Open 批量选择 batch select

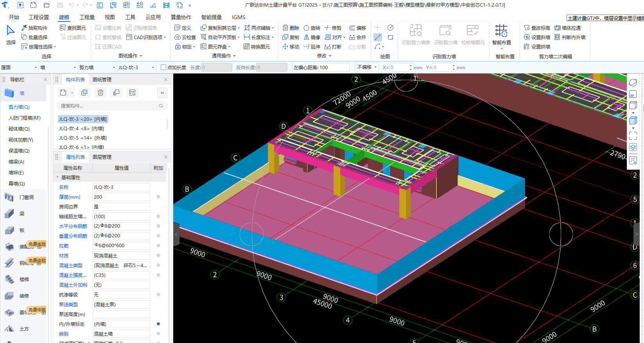click(x=34, y=37)
